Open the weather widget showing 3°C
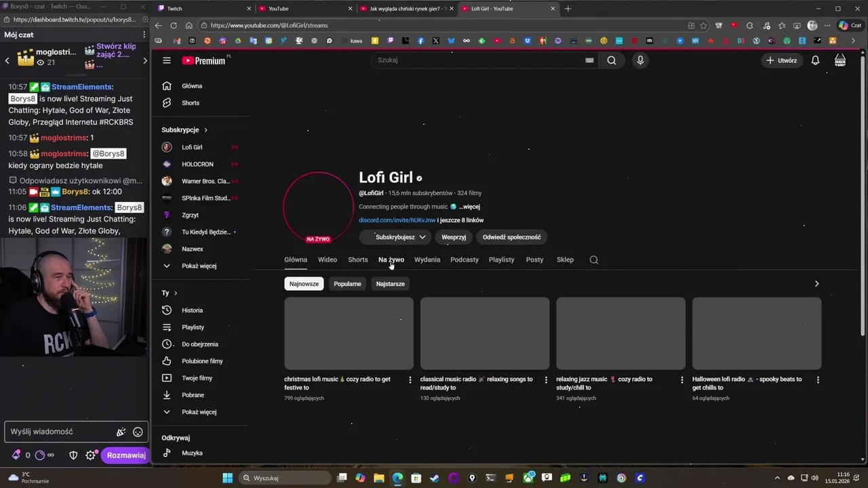This screenshot has height=488, width=868. point(28,478)
